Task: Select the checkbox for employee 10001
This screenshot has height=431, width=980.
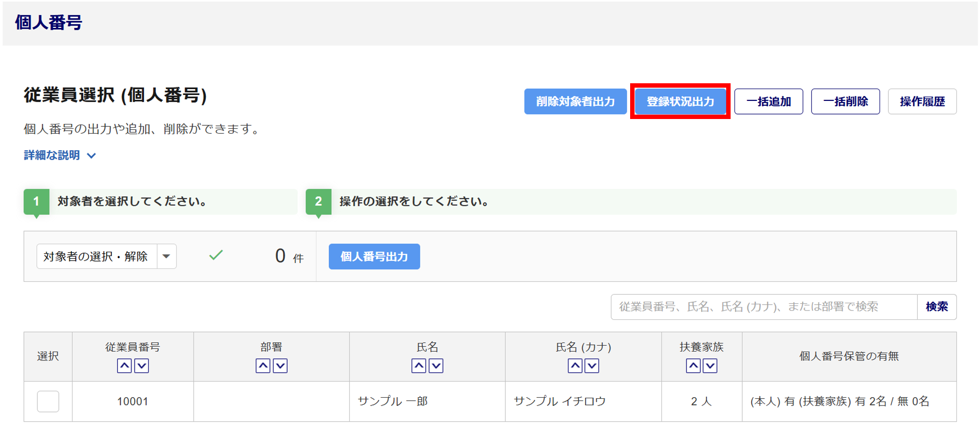Action: [x=48, y=401]
